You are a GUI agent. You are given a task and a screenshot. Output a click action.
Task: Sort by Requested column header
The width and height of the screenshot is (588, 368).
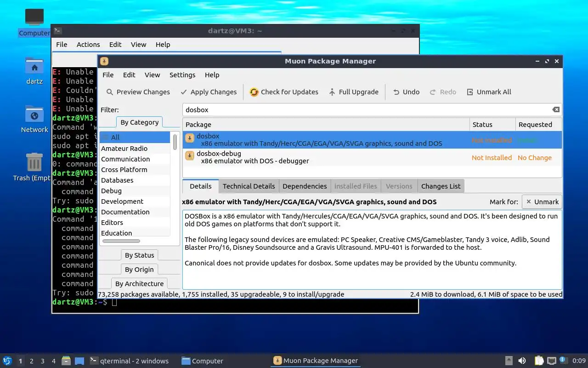click(538, 125)
